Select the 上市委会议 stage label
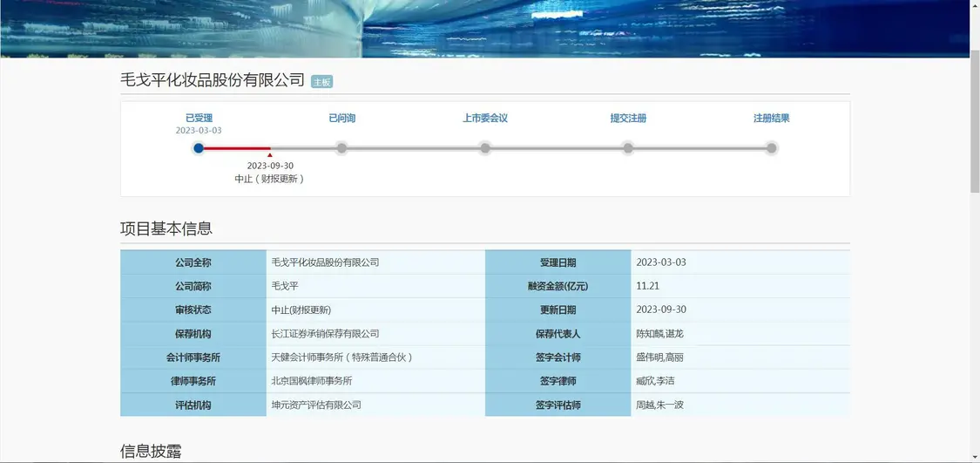This screenshot has width=980, height=463. tap(485, 118)
